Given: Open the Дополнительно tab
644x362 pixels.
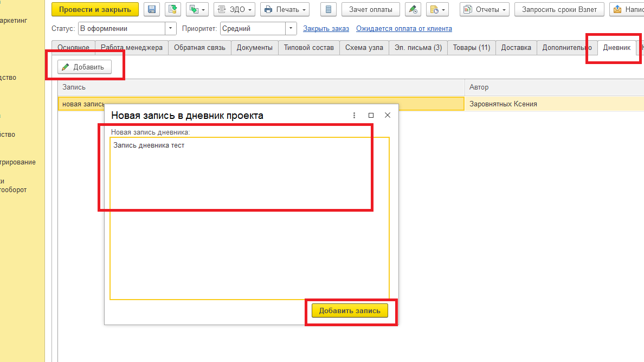Looking at the screenshot, I should (567, 48).
